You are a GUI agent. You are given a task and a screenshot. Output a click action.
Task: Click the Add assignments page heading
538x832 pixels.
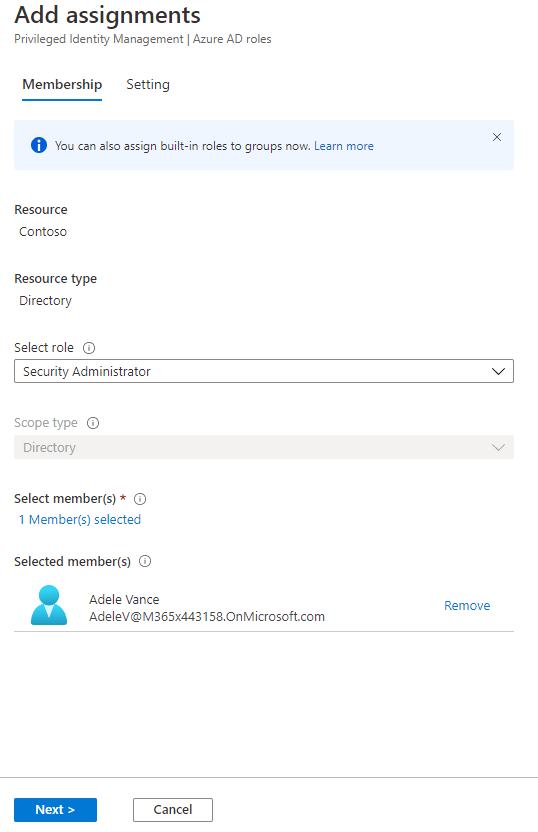[108, 15]
